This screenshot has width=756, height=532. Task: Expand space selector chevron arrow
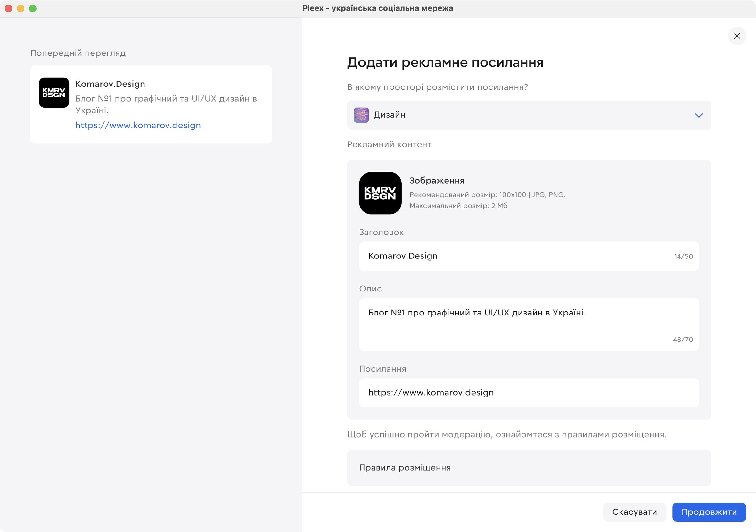click(699, 115)
